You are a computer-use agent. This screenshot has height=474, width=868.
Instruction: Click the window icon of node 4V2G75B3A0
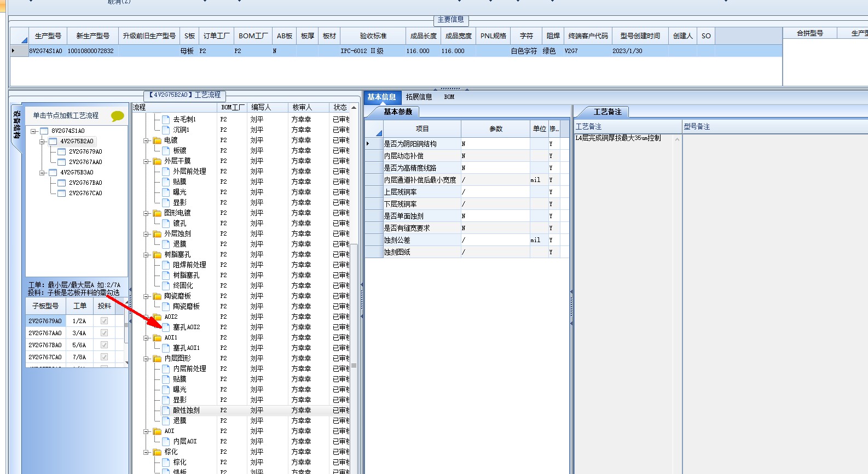[53, 173]
